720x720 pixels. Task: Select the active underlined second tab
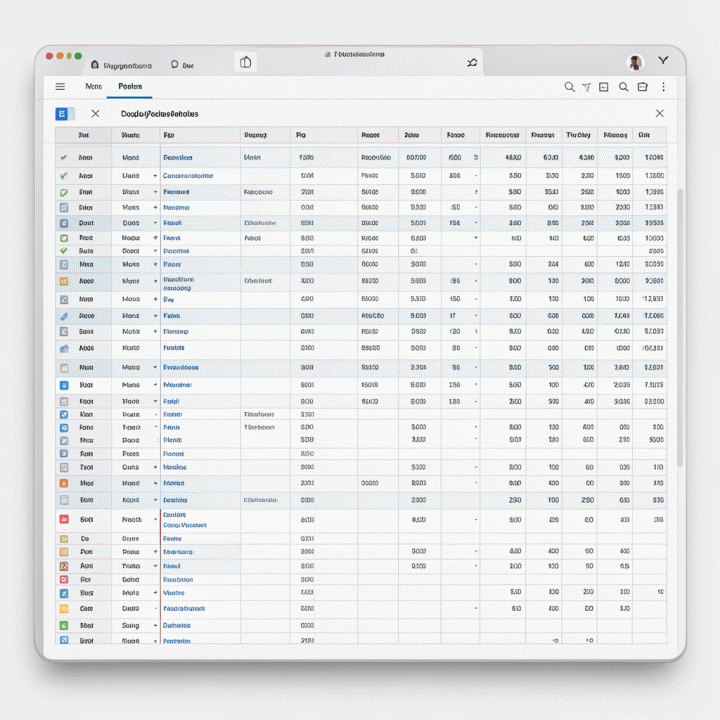(130, 86)
